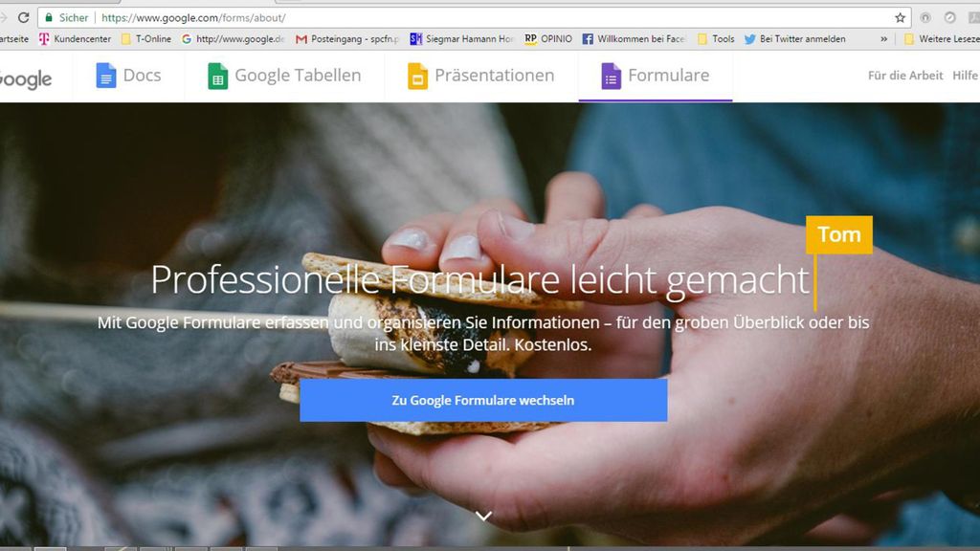Image resolution: width=980 pixels, height=551 pixels.
Task: Click Zu Google Formulare wechseln button
Action: [483, 400]
